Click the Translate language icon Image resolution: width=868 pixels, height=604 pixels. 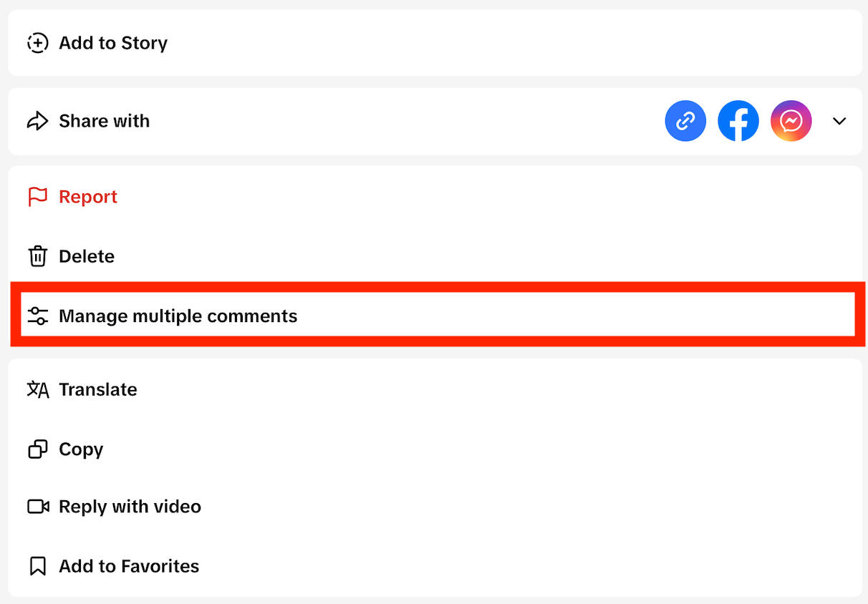pos(37,389)
